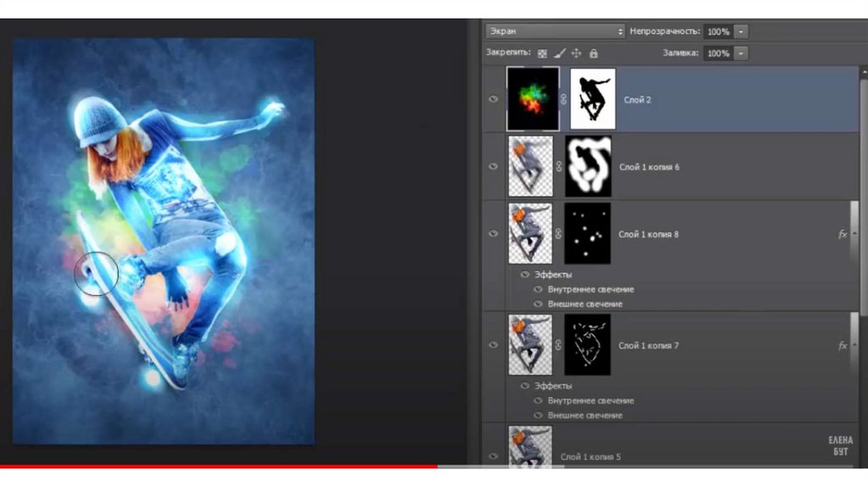
Task: Click Непрозрачность 100% value field
Action: pyautogui.click(x=719, y=31)
